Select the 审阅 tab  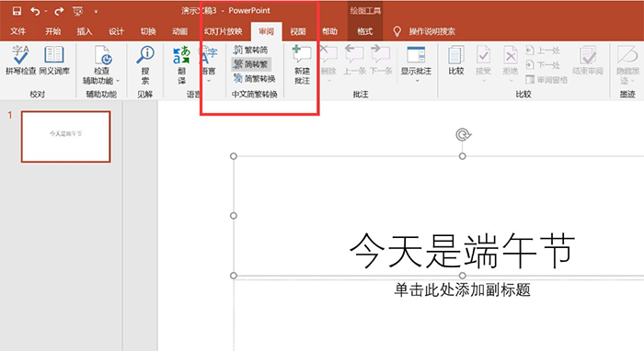266,31
